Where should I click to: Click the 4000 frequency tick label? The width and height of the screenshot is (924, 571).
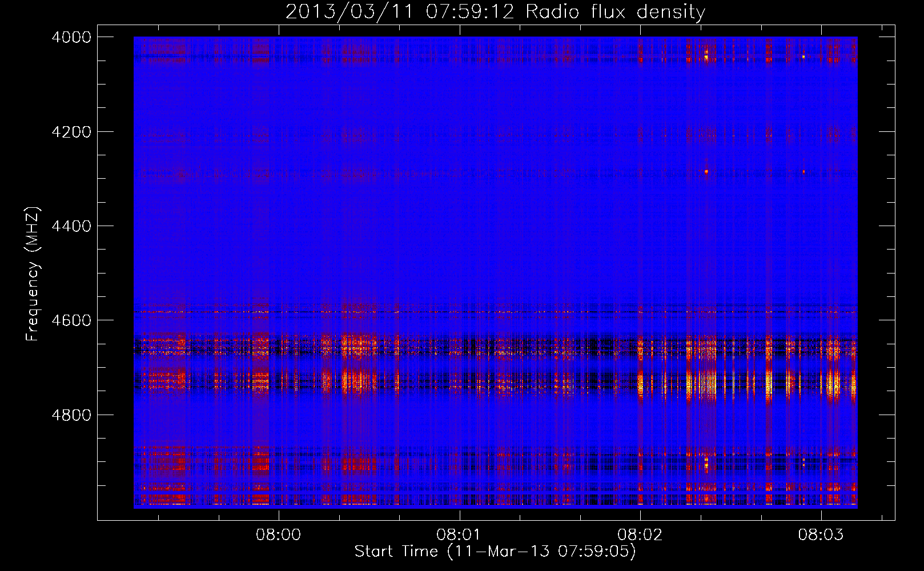click(x=71, y=37)
